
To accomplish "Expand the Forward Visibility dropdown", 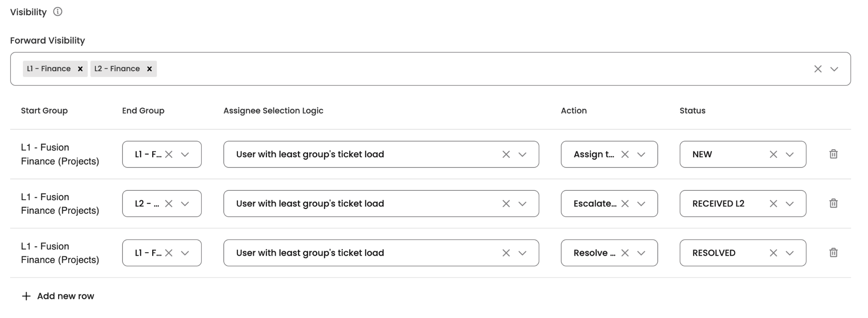I will [834, 69].
